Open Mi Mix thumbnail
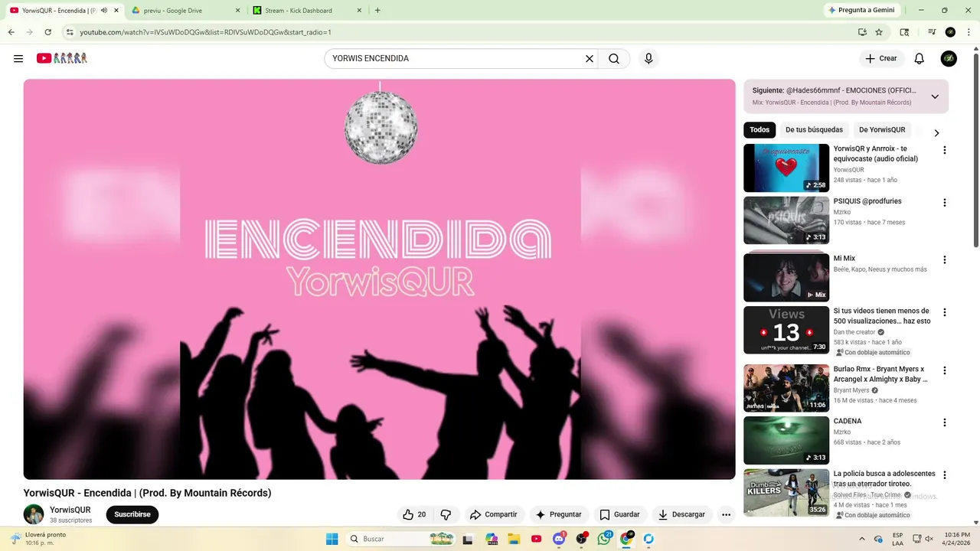 [x=786, y=277]
